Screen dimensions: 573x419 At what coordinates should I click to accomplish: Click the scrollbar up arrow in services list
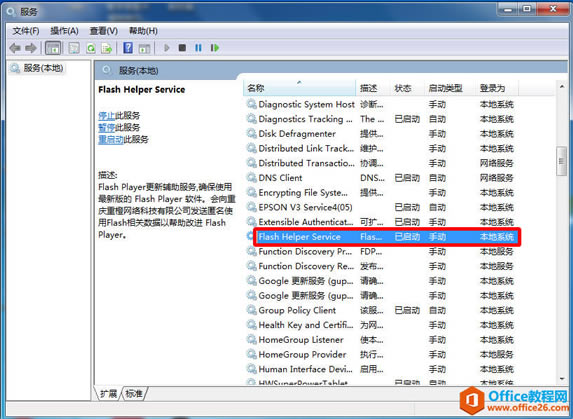(x=562, y=87)
